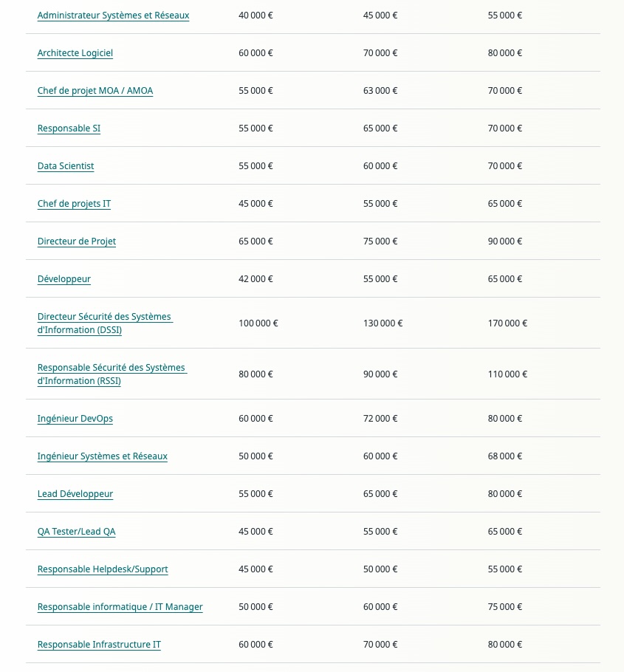
Task: Open the Responsable SI link
Action: click(69, 128)
